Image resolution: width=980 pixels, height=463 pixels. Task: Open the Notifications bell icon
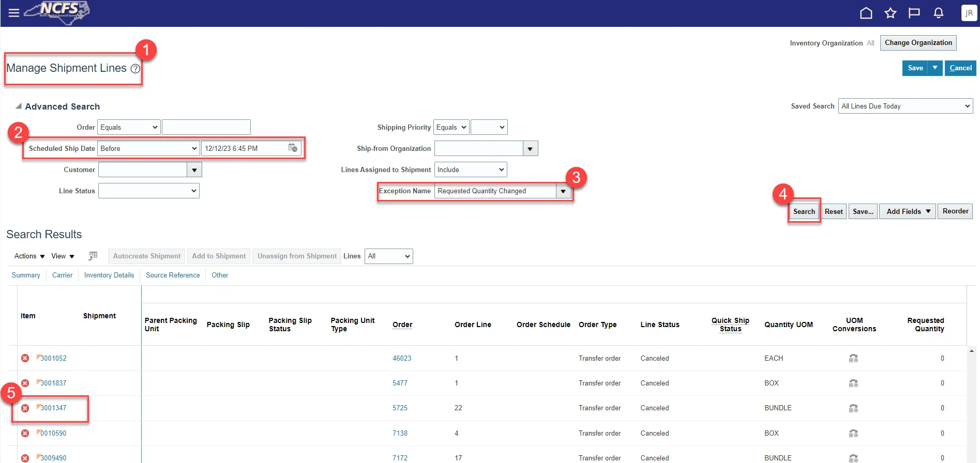click(939, 13)
